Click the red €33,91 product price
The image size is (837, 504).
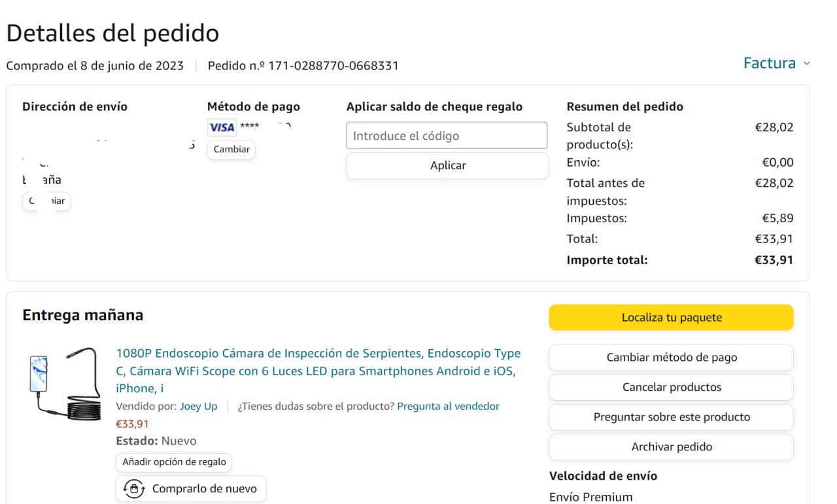coord(132,424)
